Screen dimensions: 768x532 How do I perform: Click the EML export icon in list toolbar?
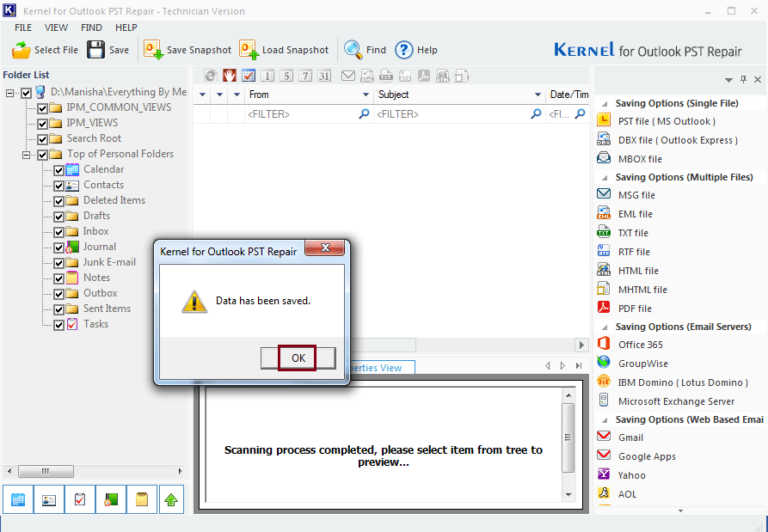[x=367, y=76]
